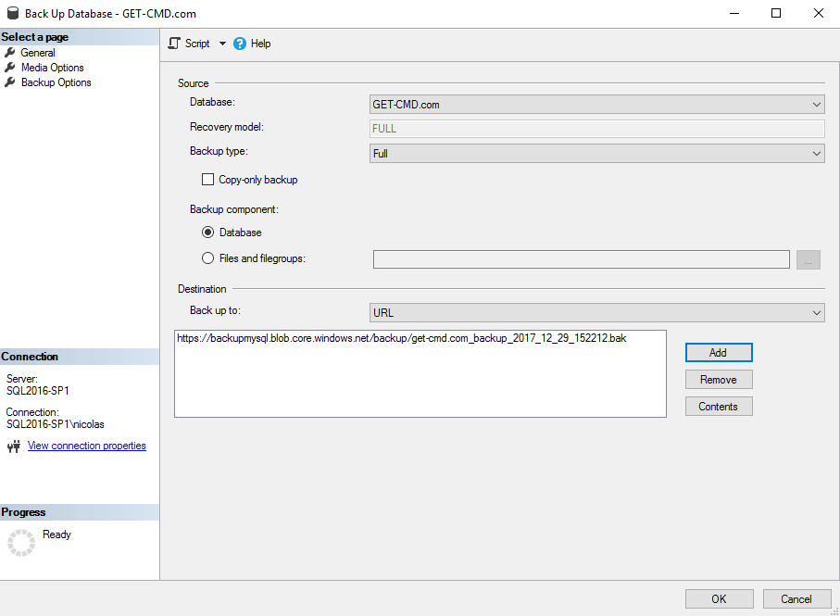Switch to the Media Options page
The image size is (840, 616).
coord(52,68)
